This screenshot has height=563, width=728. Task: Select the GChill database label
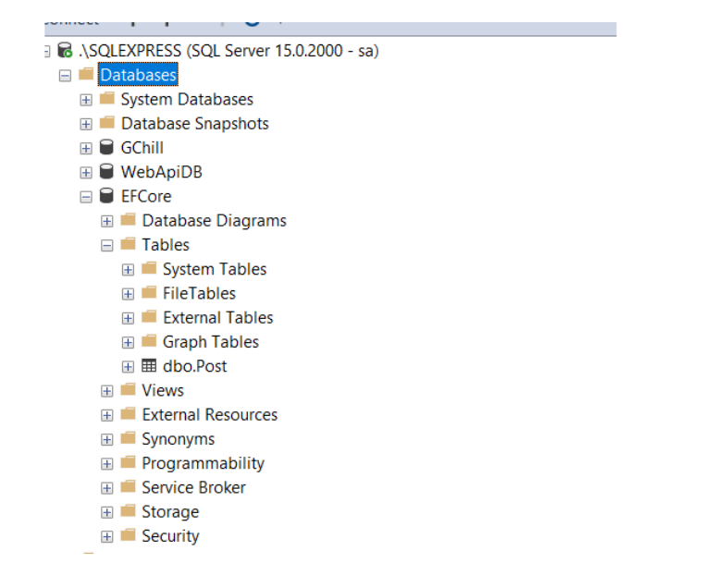click(142, 148)
